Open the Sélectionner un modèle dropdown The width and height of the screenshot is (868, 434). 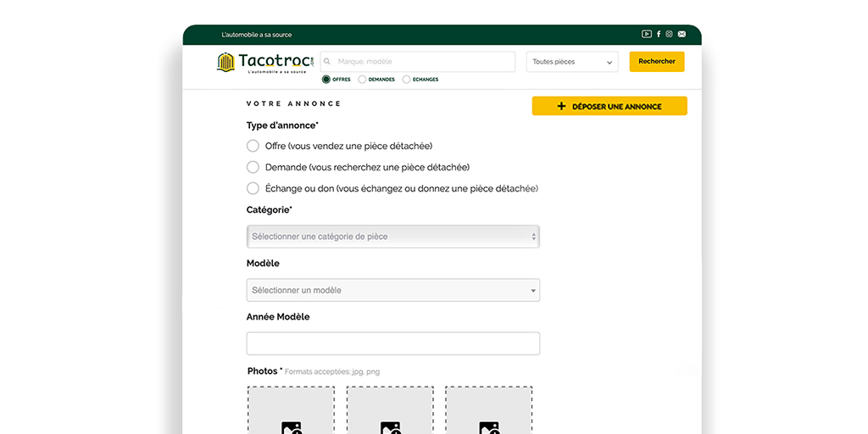pyautogui.click(x=393, y=290)
